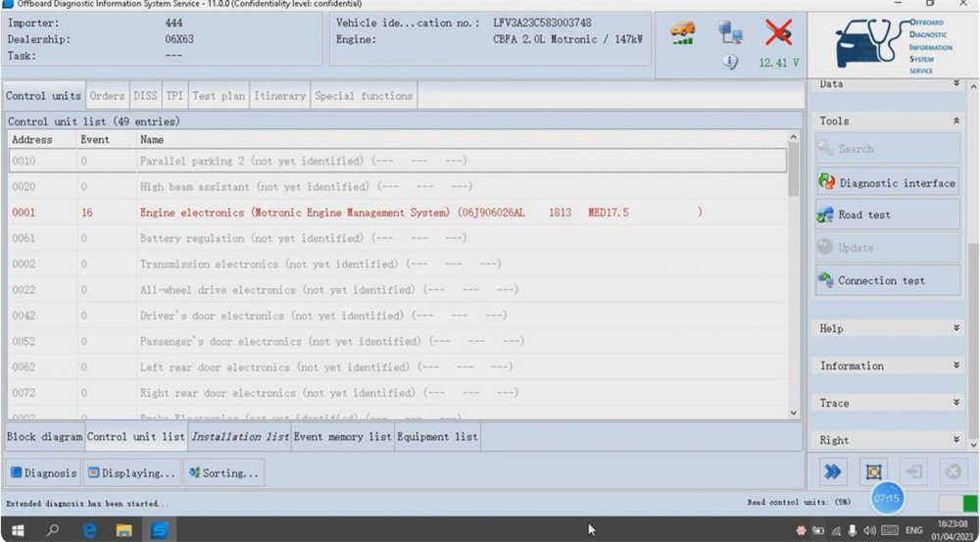Click the Connection test button
The width and height of the screenshot is (980, 542).
click(888, 280)
